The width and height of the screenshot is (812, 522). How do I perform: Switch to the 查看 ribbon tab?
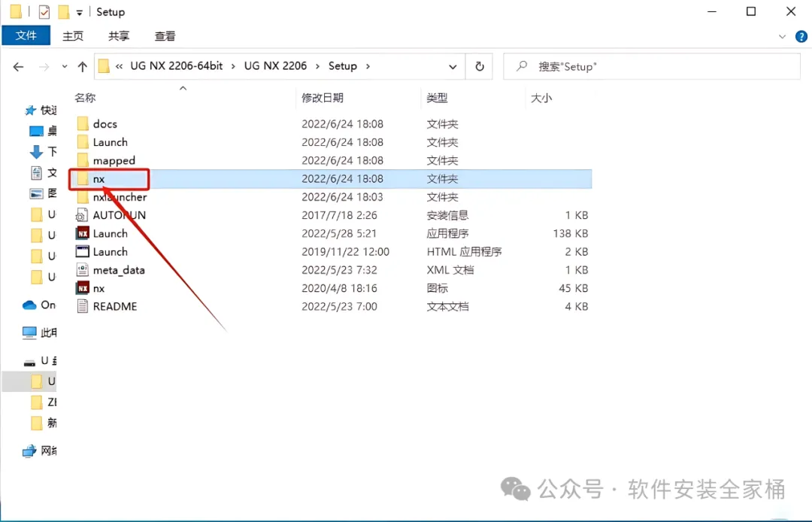(165, 36)
